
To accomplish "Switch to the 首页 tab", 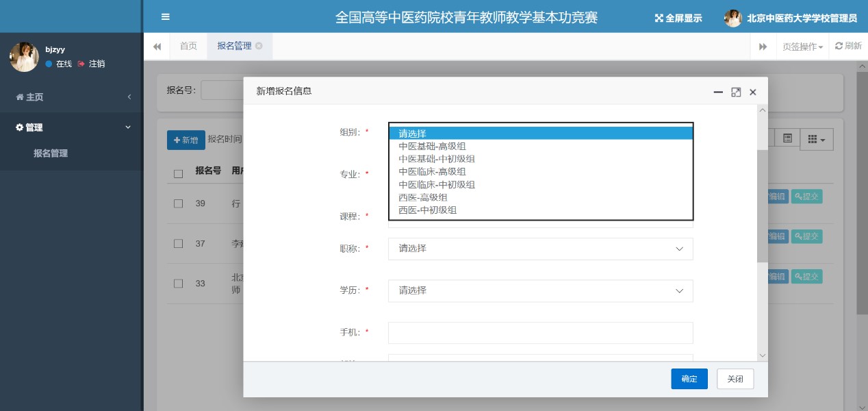I will pos(188,46).
